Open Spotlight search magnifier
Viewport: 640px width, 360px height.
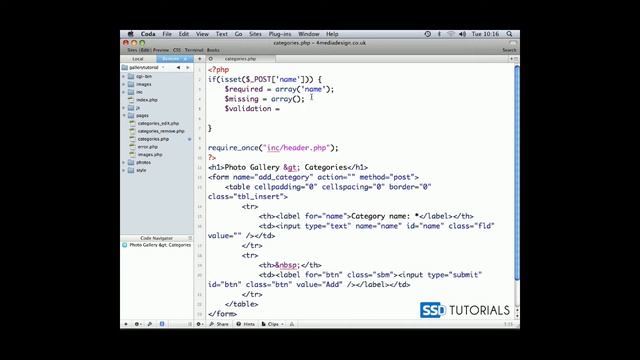509,34
